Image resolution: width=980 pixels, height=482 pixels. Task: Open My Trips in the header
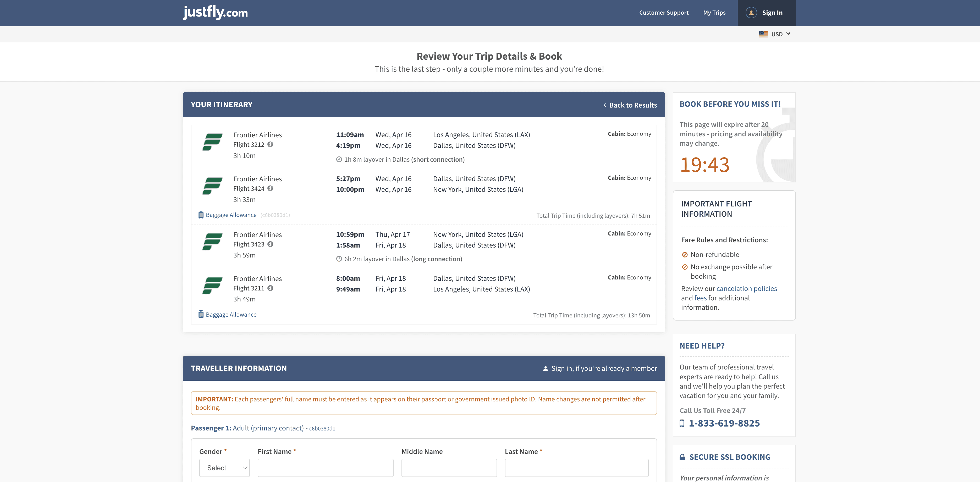(714, 13)
